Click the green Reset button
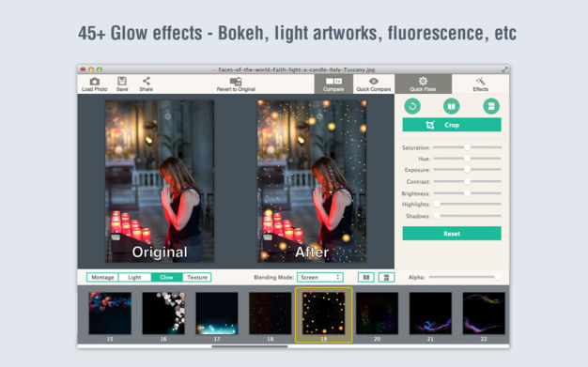 point(452,234)
